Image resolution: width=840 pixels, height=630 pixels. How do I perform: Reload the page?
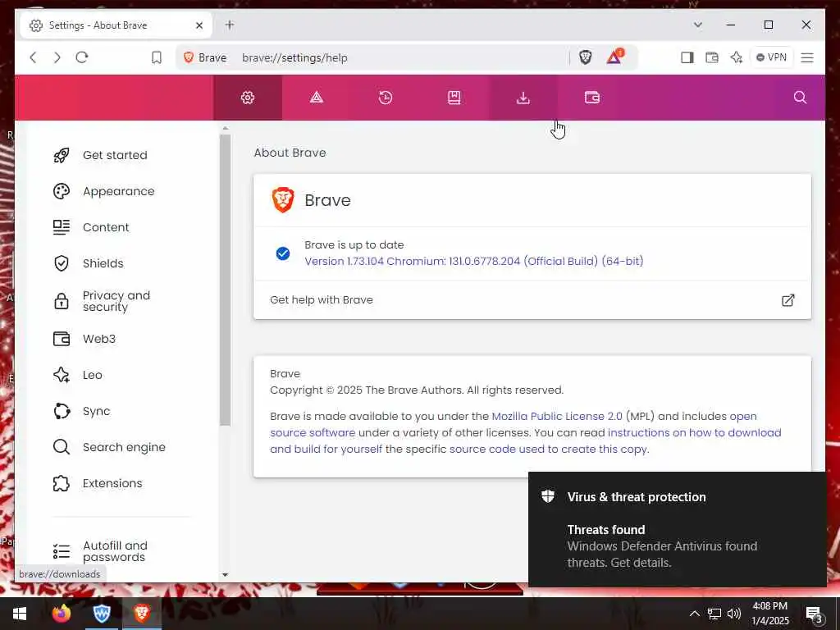pyautogui.click(x=82, y=57)
